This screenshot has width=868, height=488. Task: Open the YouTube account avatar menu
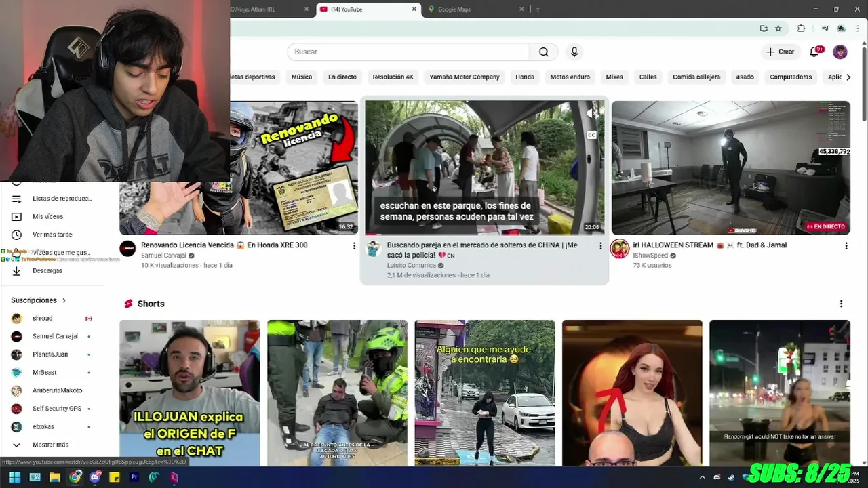(840, 52)
